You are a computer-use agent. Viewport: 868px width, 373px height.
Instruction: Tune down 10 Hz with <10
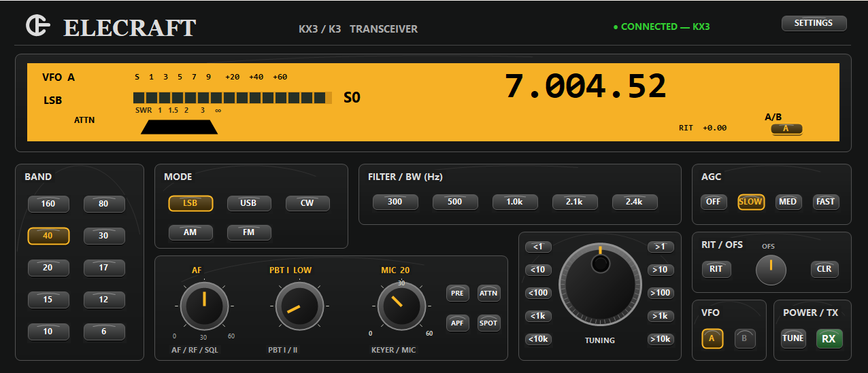pyautogui.click(x=538, y=270)
